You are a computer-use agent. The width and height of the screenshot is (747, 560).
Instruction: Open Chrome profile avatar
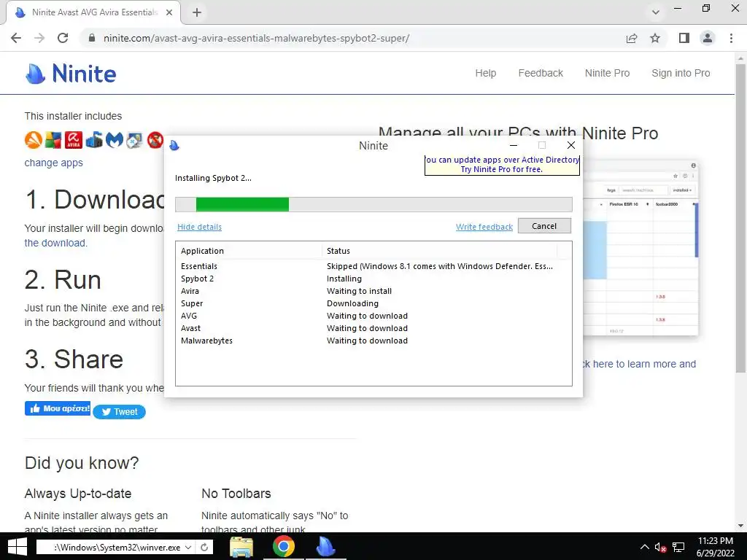[708, 38]
